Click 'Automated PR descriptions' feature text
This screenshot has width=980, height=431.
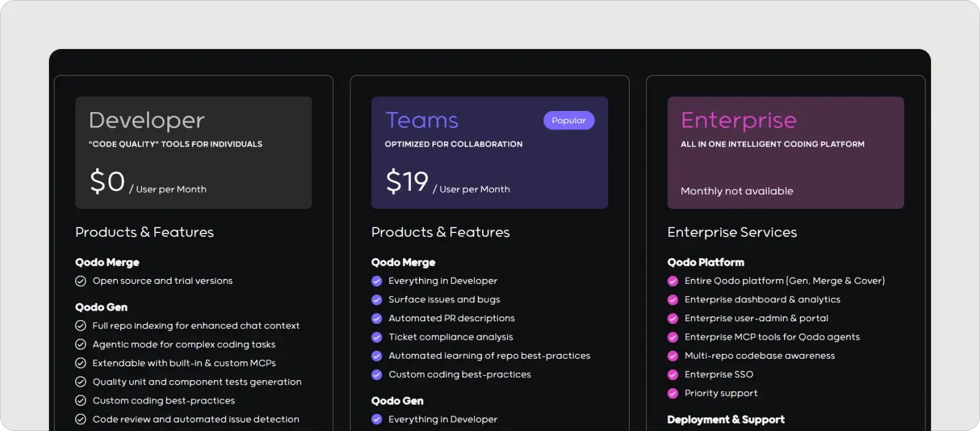click(451, 318)
